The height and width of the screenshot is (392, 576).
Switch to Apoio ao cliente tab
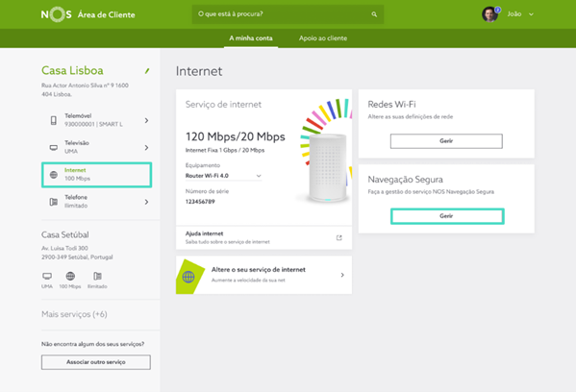[323, 38]
